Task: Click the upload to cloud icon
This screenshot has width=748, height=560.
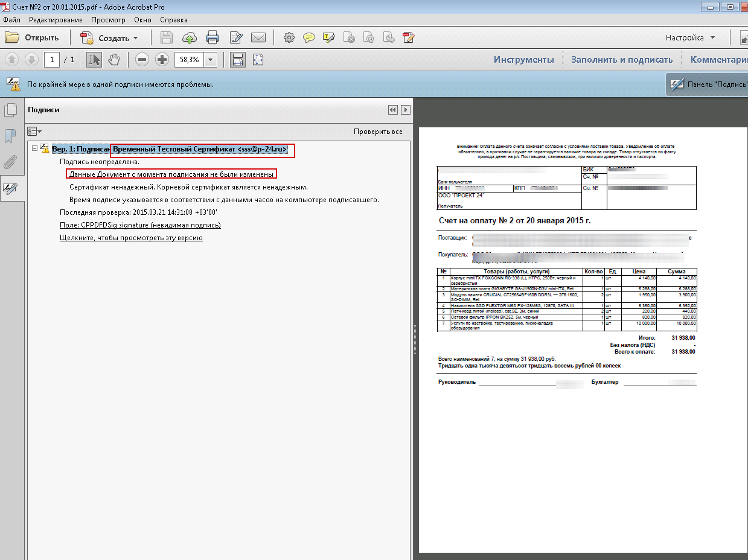Action: (190, 37)
